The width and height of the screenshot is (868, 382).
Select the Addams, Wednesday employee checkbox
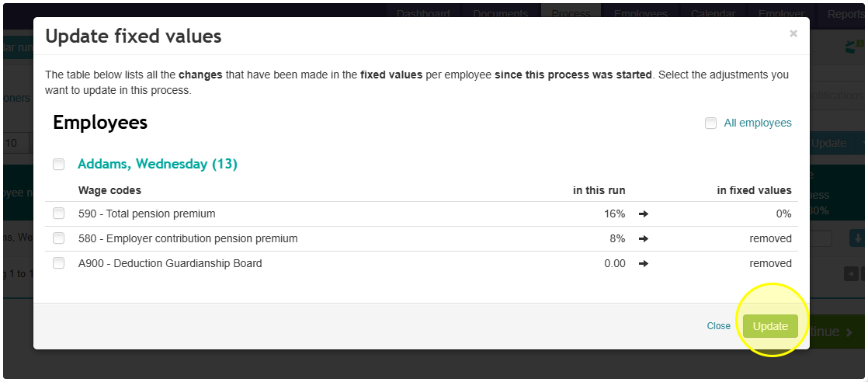click(59, 165)
